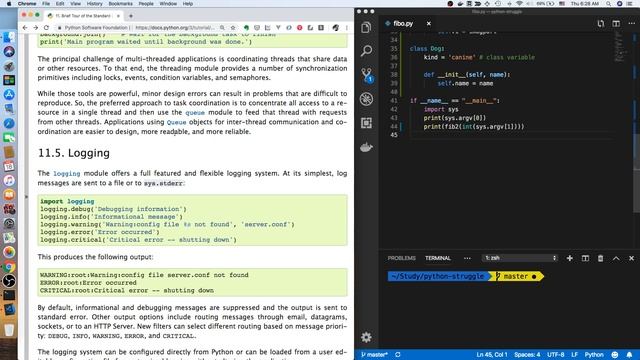
Task: Select the TERMINAL panel tab
Action: tap(438, 258)
